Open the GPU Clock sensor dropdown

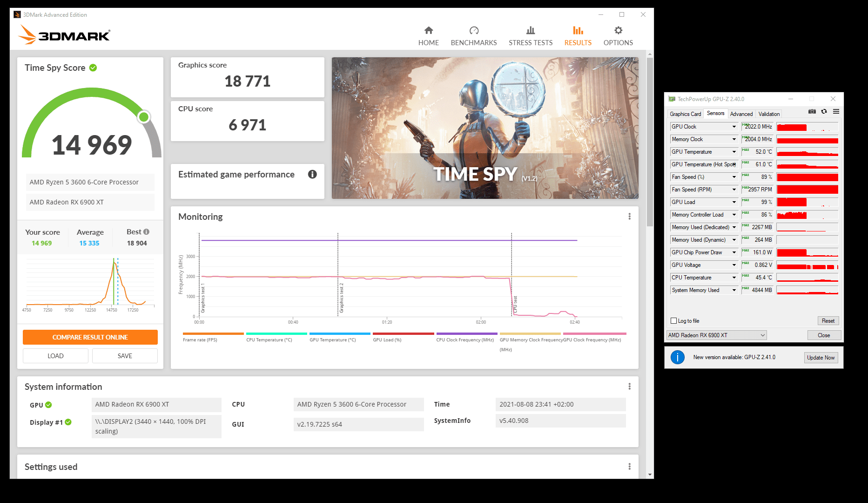coord(734,127)
